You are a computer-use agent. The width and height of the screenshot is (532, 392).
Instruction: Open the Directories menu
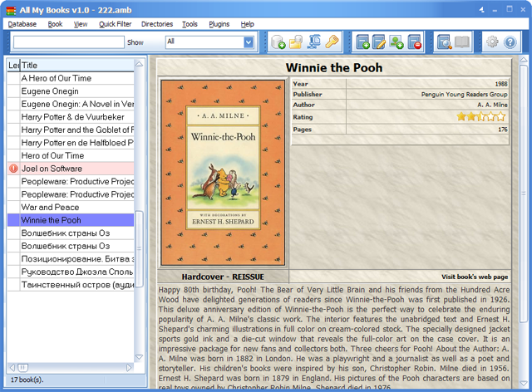click(x=157, y=24)
